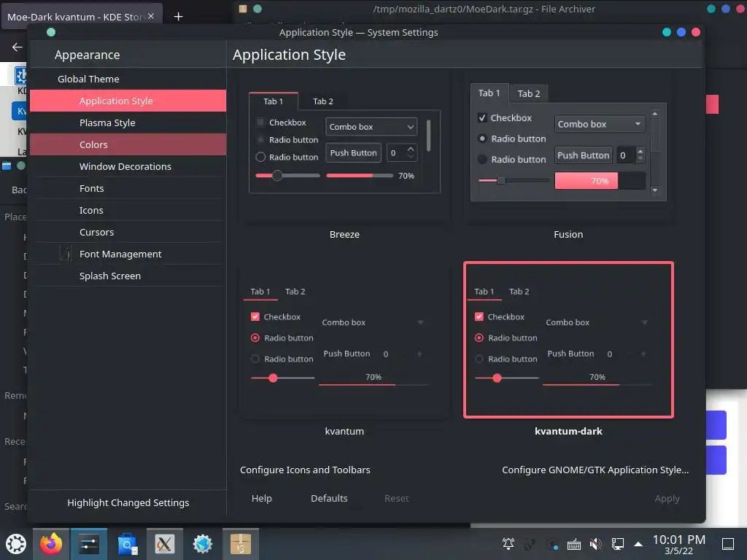Open the globe gear taskbar app

(x=203, y=544)
